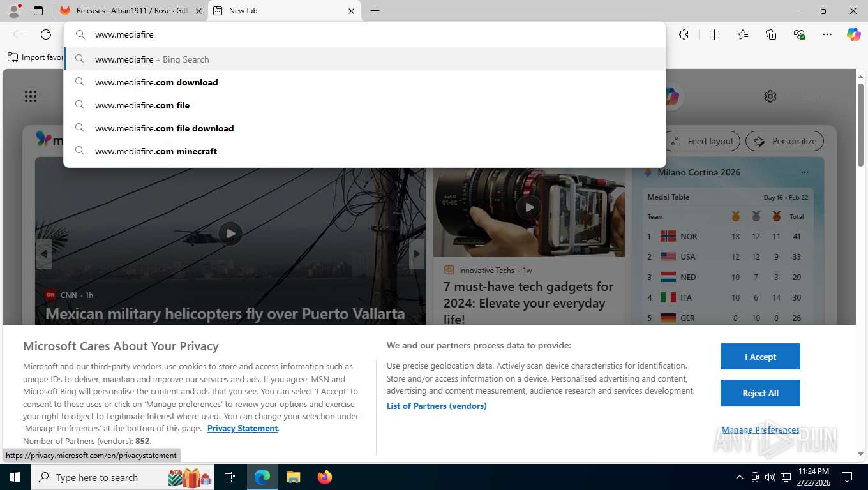This screenshot has width=868, height=490.
Task: Open '7 must-have tech gadgets' article
Action: pos(528,303)
